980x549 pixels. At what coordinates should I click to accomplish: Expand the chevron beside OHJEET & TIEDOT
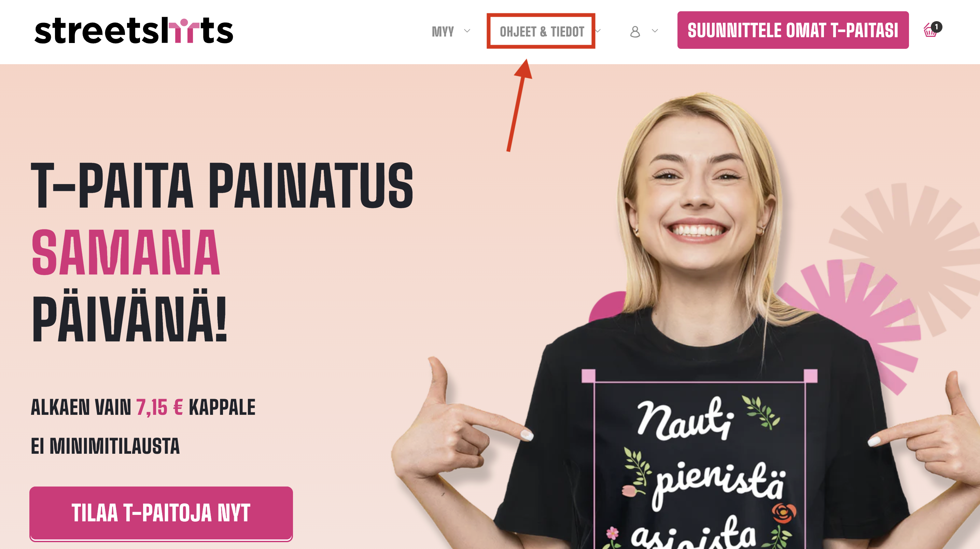coord(599,31)
